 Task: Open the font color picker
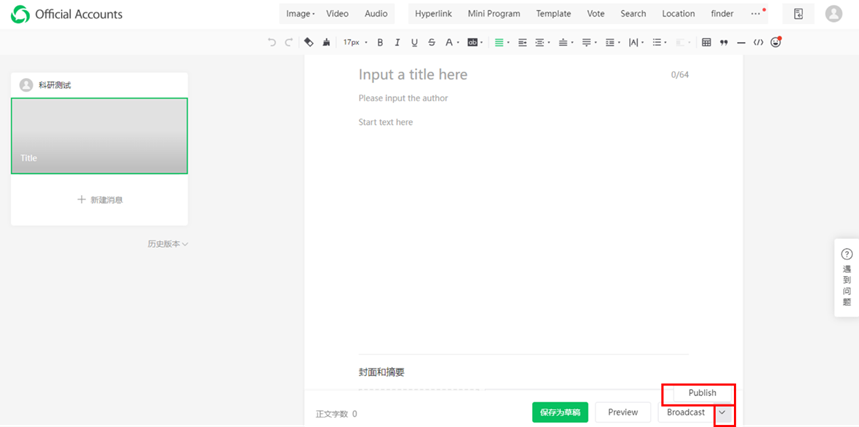[x=450, y=43]
